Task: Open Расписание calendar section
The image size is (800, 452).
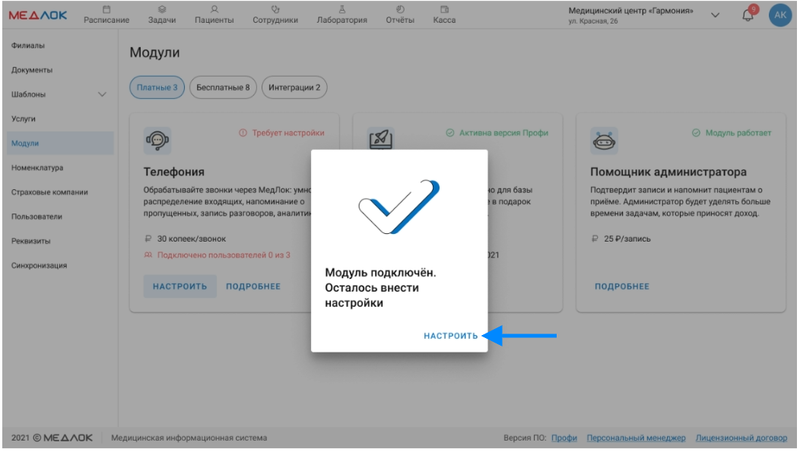Action: 106,15
